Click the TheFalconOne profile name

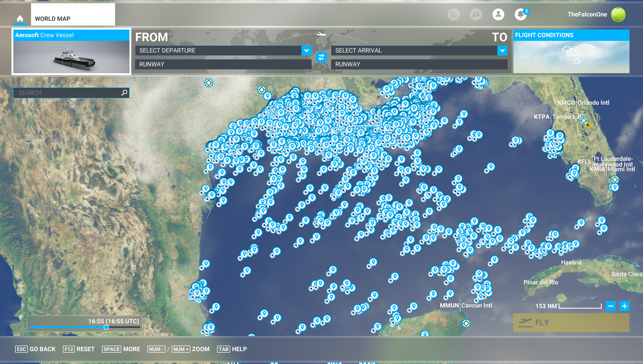tap(587, 14)
